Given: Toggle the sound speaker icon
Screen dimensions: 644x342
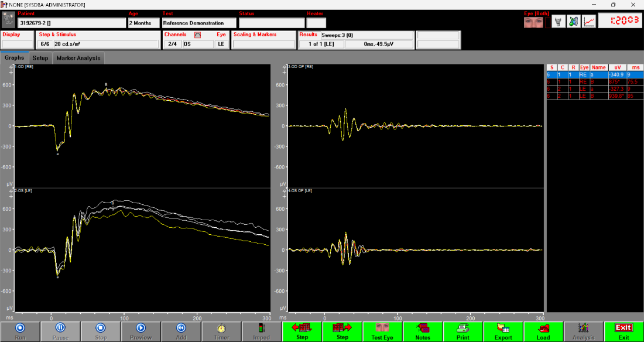Looking at the screenshot, I should point(573,22).
